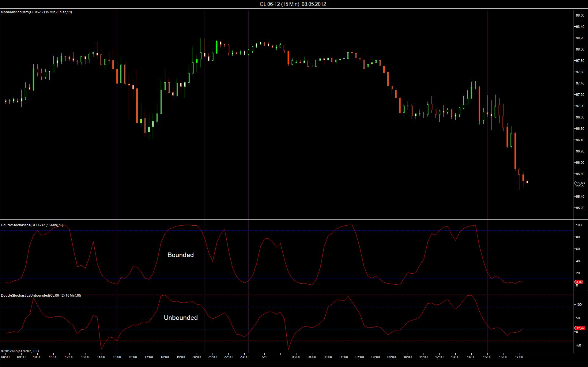
Task: Click the 21:00 time axis label
Action: 213,357
